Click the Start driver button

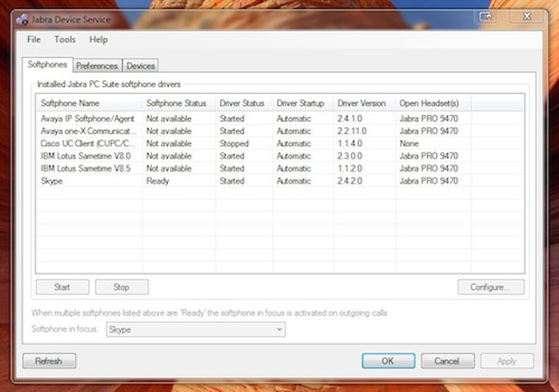tap(62, 287)
